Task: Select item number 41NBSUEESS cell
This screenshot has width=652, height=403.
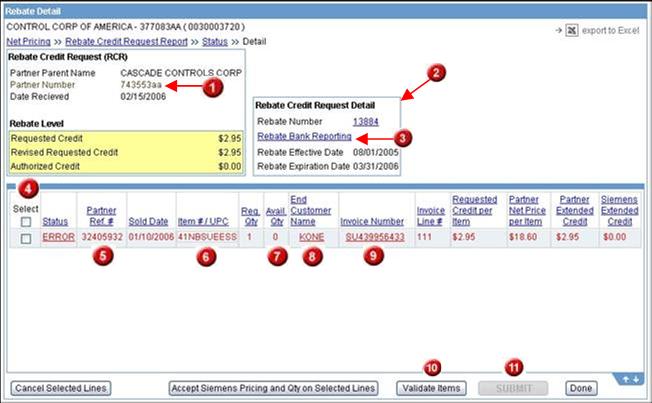Action: tap(207, 237)
